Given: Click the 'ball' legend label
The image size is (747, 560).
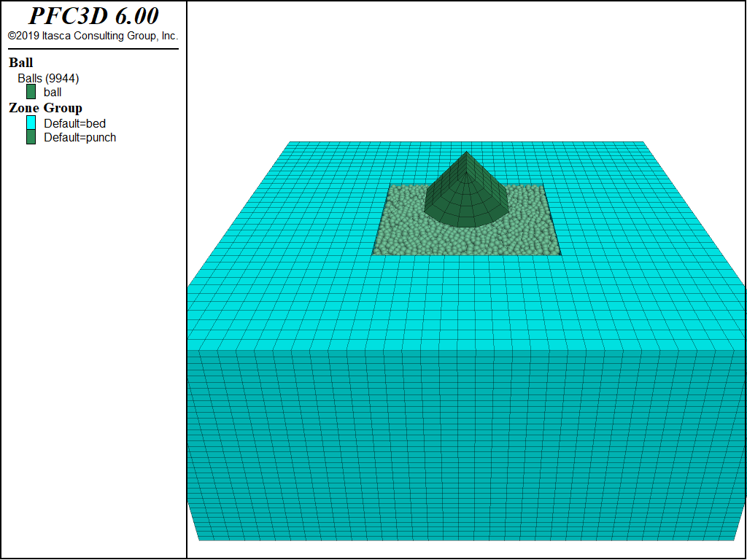Looking at the screenshot, I should 53,92.
